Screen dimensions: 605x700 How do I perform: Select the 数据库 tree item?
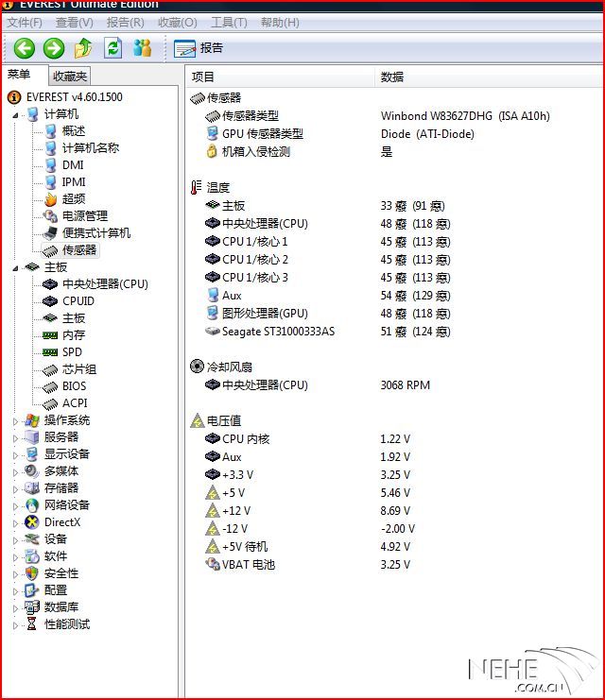(x=61, y=606)
